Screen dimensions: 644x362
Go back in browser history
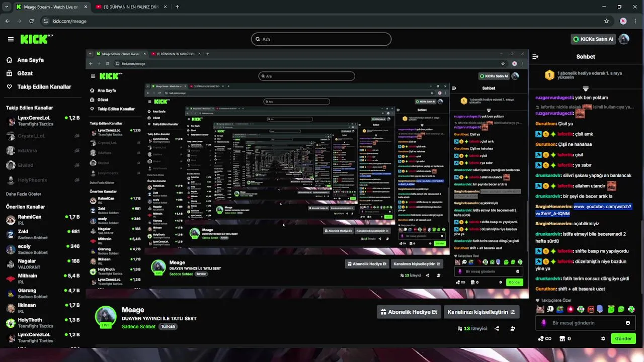point(8,21)
